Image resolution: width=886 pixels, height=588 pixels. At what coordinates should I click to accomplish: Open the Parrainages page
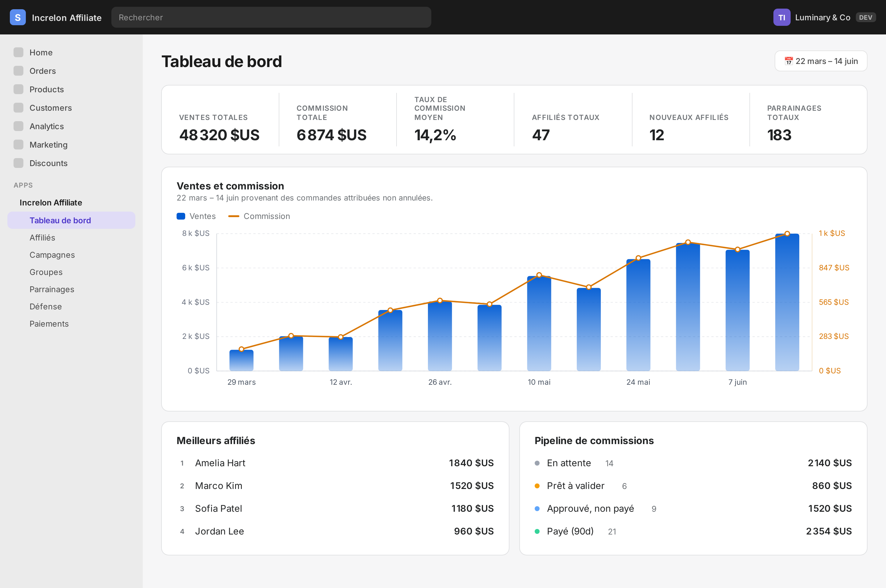click(71, 289)
